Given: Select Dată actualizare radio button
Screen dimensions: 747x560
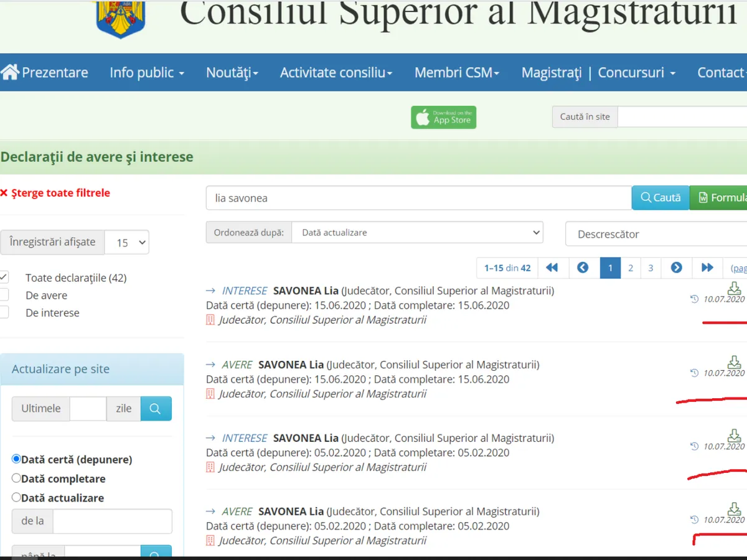Looking at the screenshot, I should 17,497.
